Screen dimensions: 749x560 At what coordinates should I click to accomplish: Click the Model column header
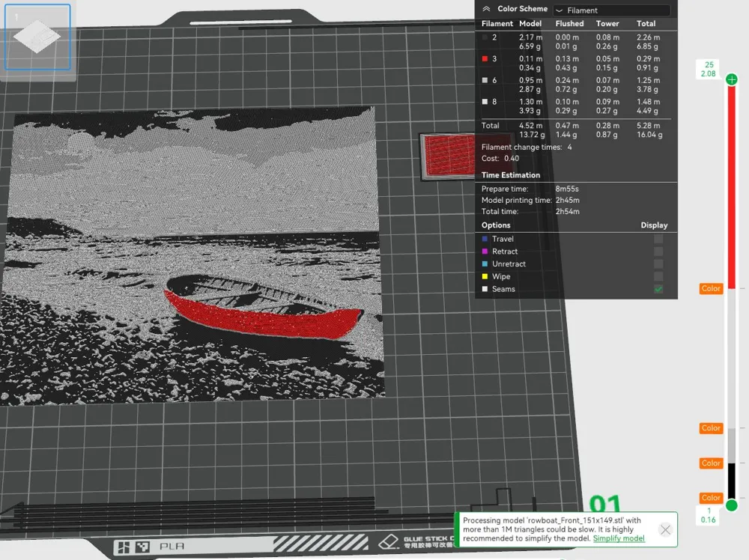(530, 23)
